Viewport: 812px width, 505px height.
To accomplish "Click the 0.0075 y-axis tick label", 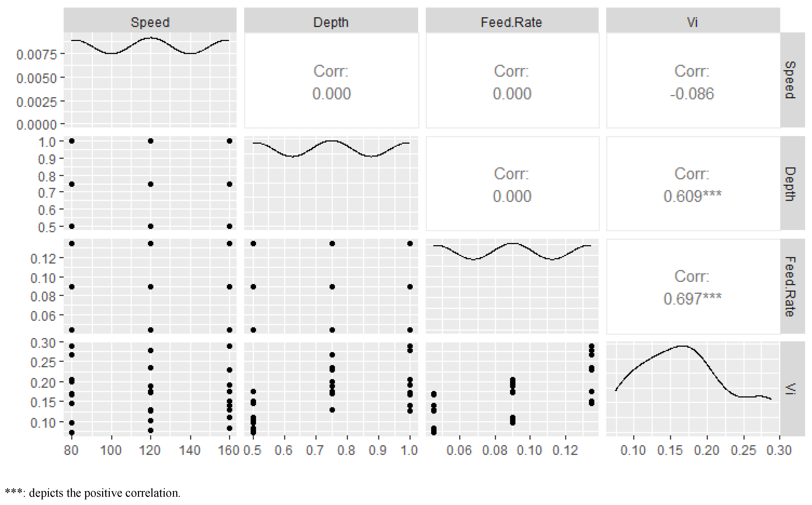I will point(37,54).
